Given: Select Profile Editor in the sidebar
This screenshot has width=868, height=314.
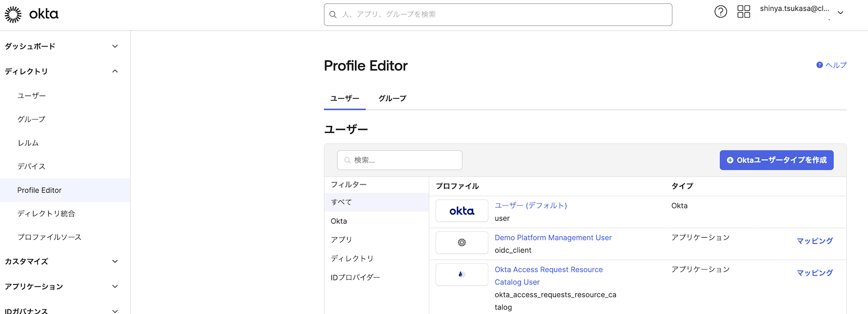Looking at the screenshot, I should point(65,190).
